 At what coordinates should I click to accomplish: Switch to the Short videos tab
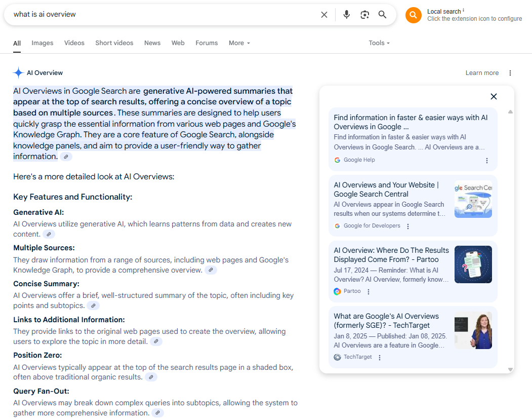point(114,43)
